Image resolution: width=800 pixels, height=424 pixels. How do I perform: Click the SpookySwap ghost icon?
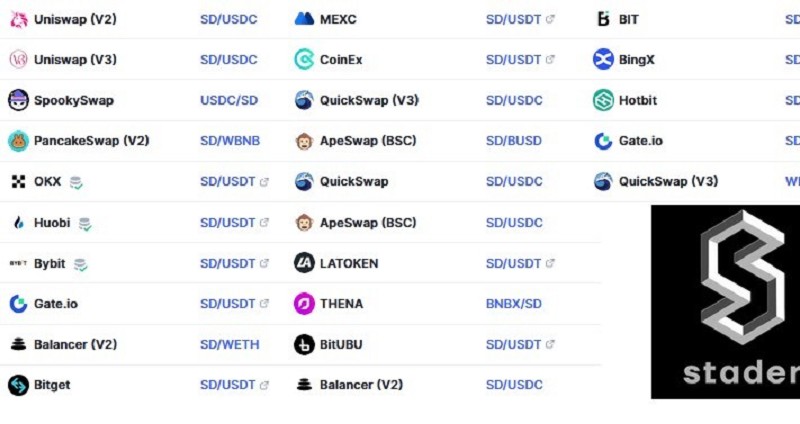[18, 100]
